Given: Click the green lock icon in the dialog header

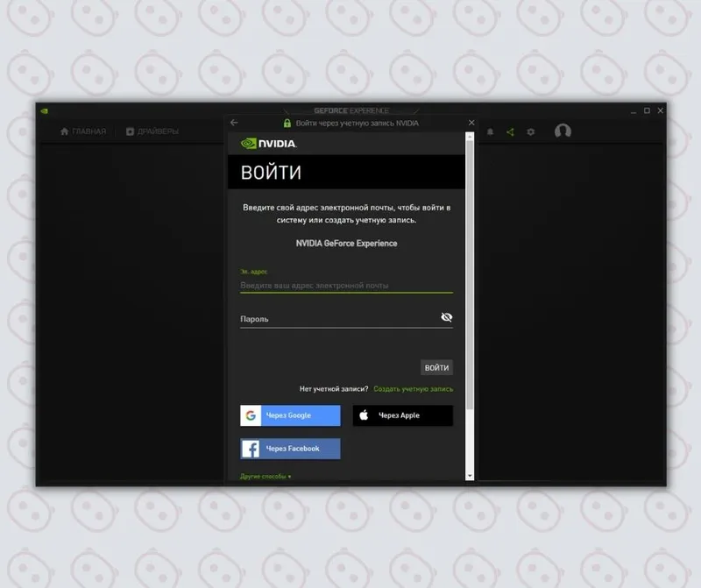Looking at the screenshot, I should pos(287,123).
